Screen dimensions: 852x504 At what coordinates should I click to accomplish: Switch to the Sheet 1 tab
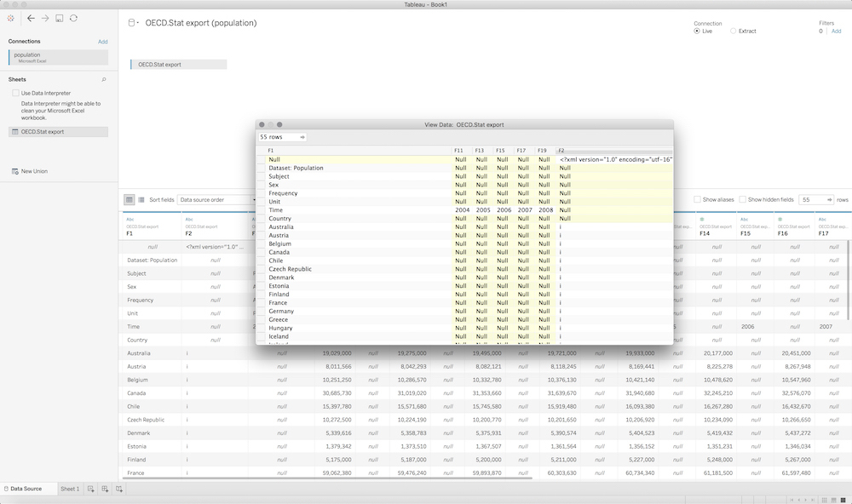[x=70, y=489]
